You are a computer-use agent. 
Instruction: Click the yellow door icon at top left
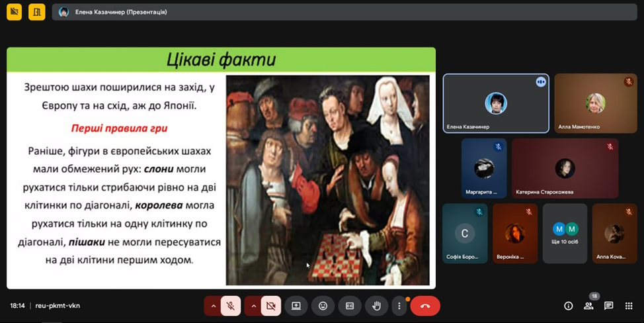[37, 12]
